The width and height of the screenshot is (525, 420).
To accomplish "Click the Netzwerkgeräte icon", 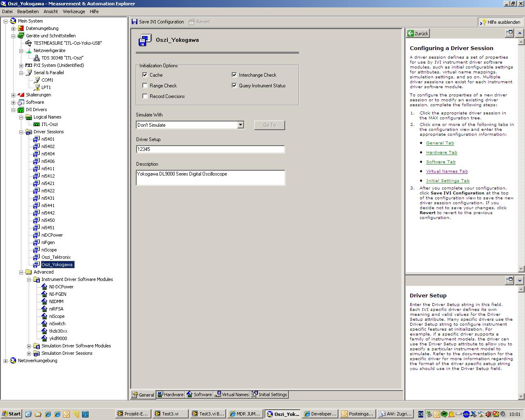I will (x=29, y=50).
